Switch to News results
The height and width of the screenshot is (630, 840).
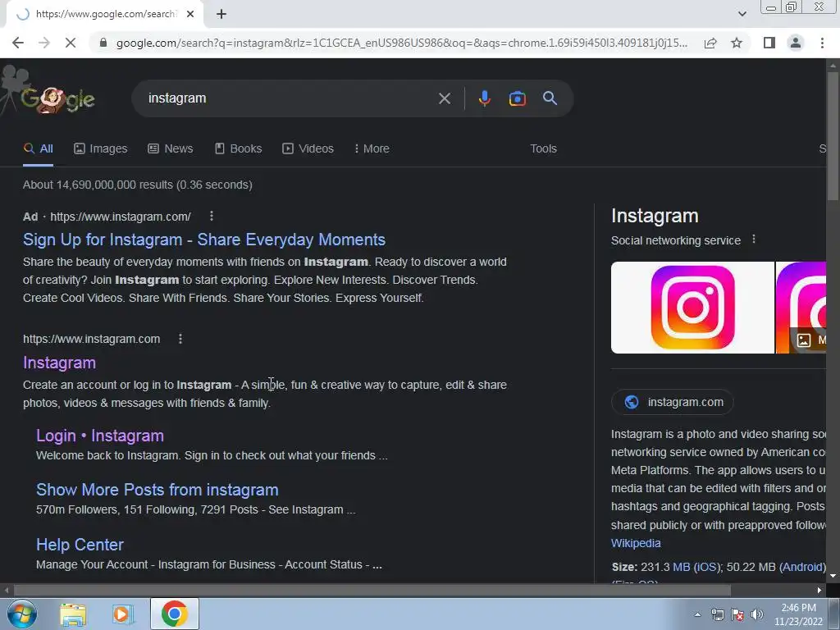(171, 149)
